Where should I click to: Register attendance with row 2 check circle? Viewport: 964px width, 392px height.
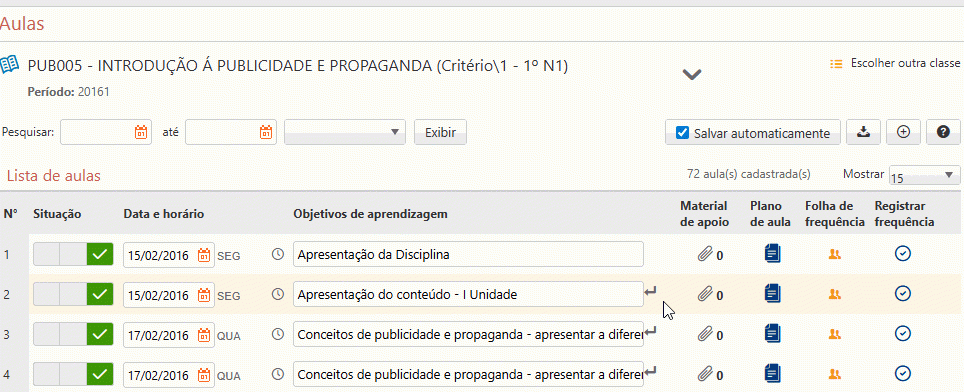pyautogui.click(x=903, y=294)
